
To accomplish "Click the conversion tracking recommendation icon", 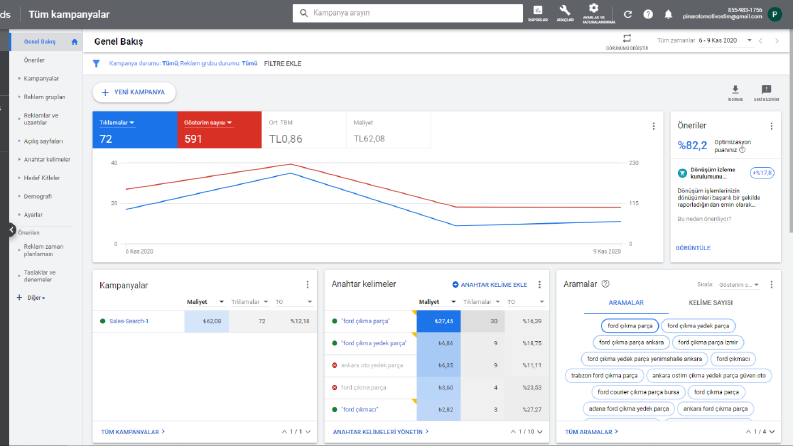I will 682,173.
